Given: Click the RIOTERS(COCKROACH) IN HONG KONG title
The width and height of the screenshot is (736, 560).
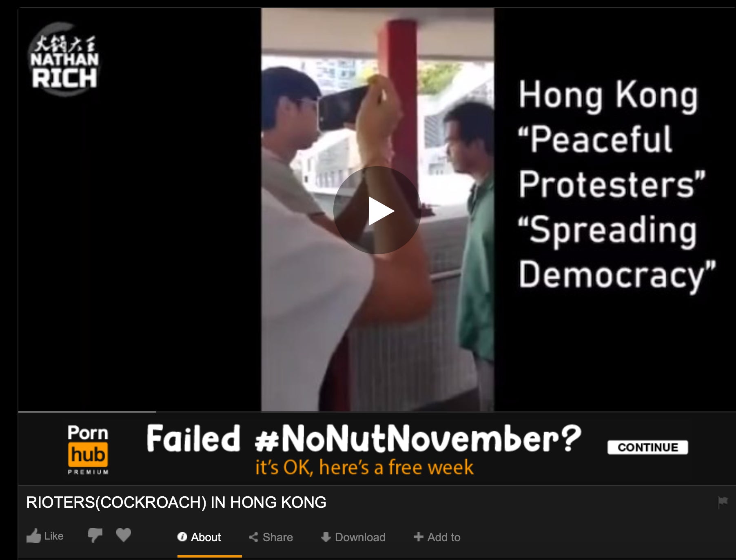Looking at the screenshot, I should pos(176,502).
